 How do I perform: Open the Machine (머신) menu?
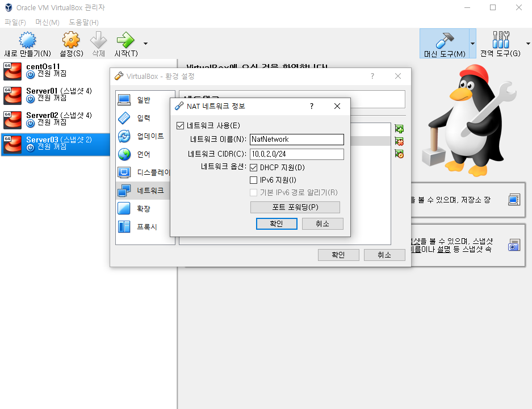tap(48, 22)
